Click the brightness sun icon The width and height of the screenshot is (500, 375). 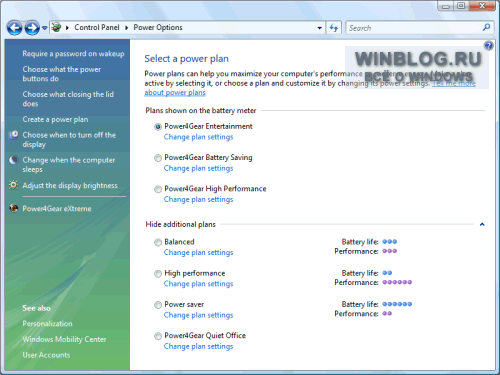coord(14,185)
